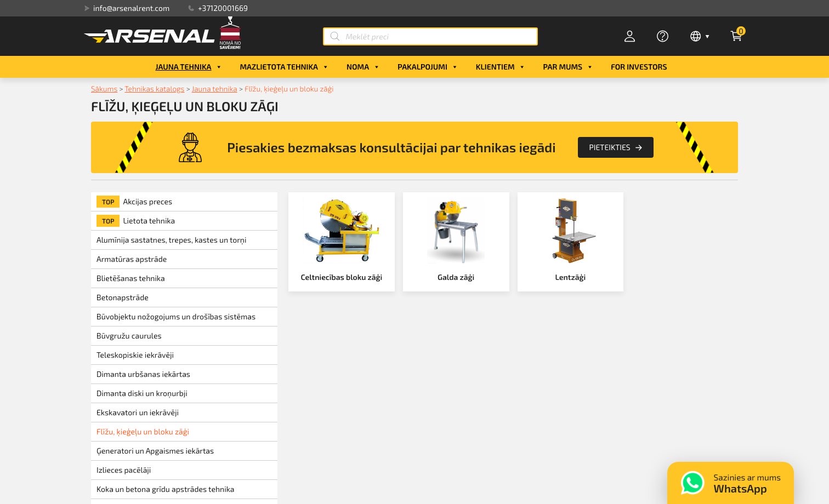This screenshot has width=829, height=504.
Task: Click the Meklēt preci search field
Action: (x=430, y=36)
